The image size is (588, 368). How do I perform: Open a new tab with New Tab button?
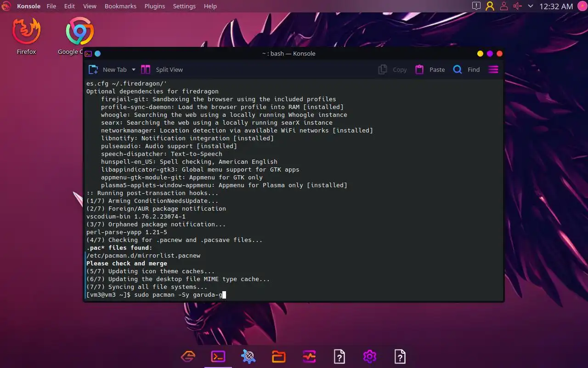point(107,69)
